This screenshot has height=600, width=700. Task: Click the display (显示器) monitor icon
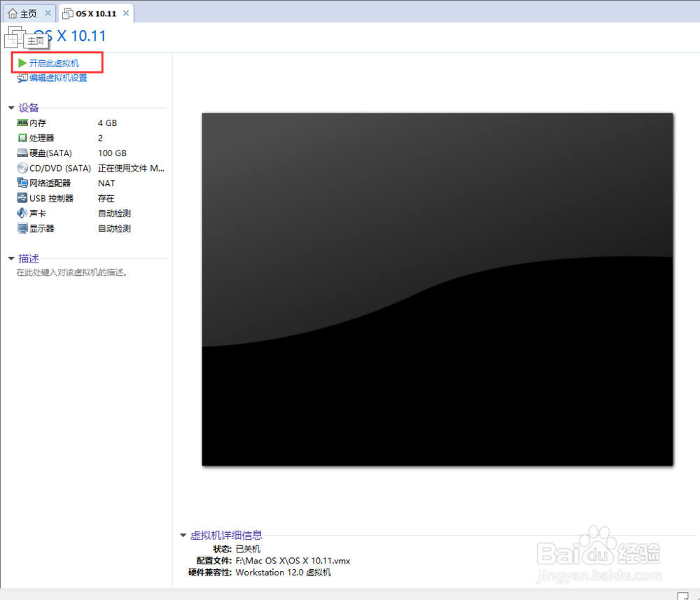tap(22, 228)
